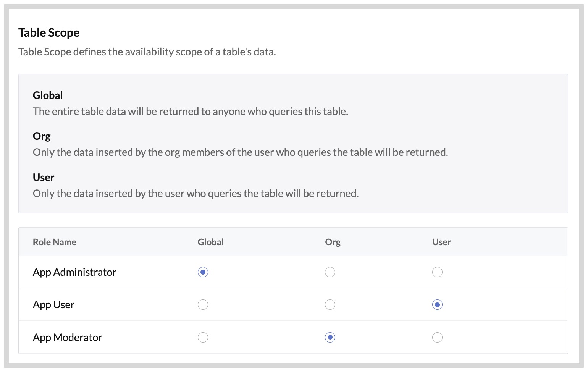
Task: Select Org scope for App User
Action: pyautogui.click(x=330, y=304)
